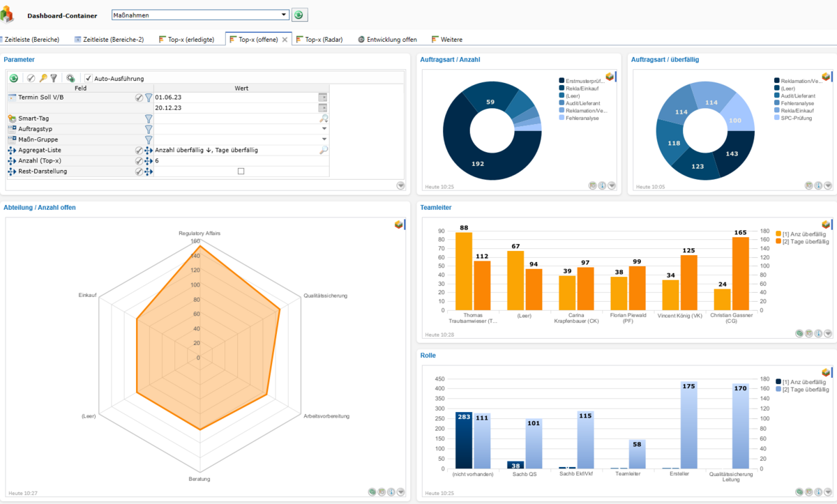Click the cube icon in Abteilung radar chart
This screenshot has height=504, width=837.
click(x=399, y=224)
